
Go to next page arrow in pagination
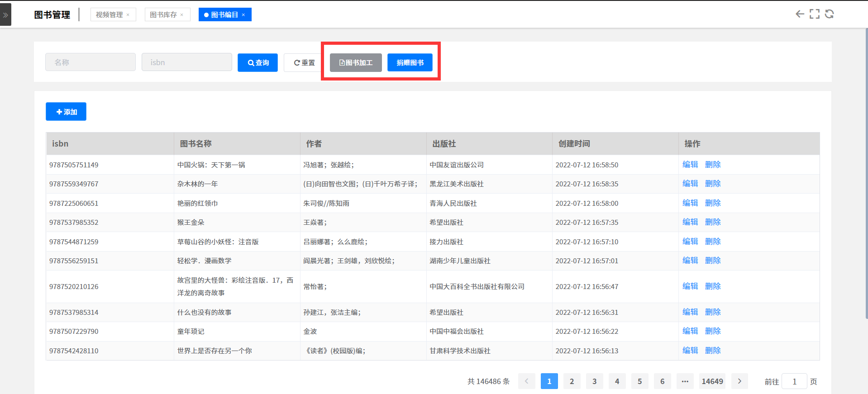739,381
